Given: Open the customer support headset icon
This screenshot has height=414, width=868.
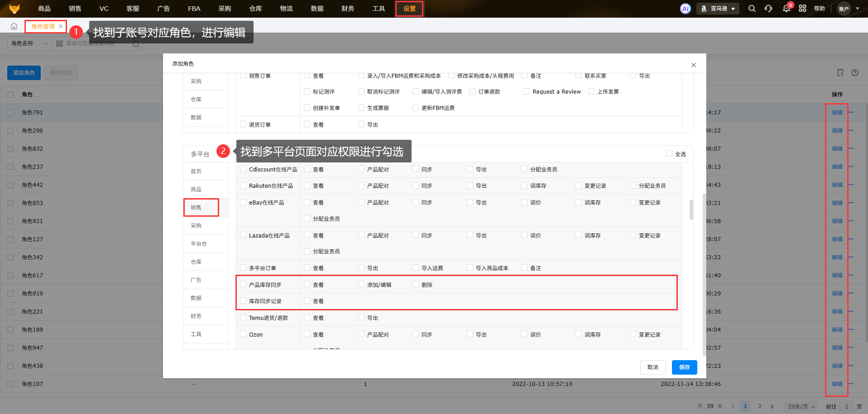Looking at the screenshot, I should (768, 9).
